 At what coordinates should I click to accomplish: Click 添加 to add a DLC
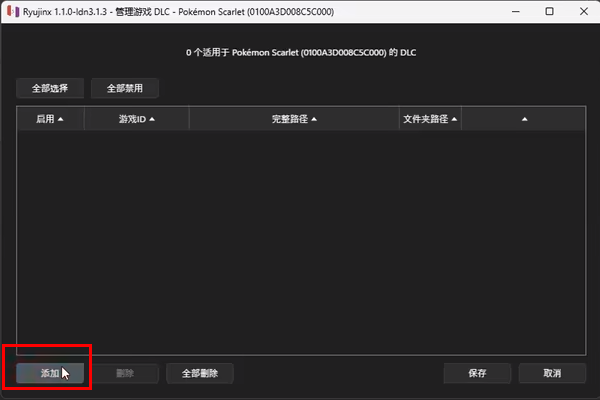50,373
